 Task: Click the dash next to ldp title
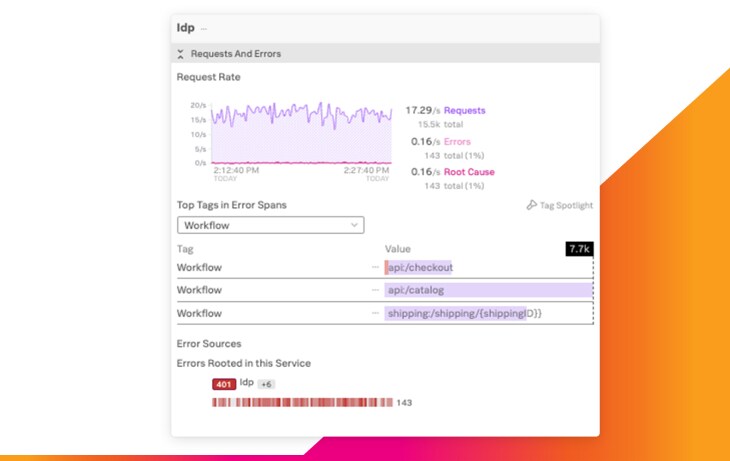[204, 29]
